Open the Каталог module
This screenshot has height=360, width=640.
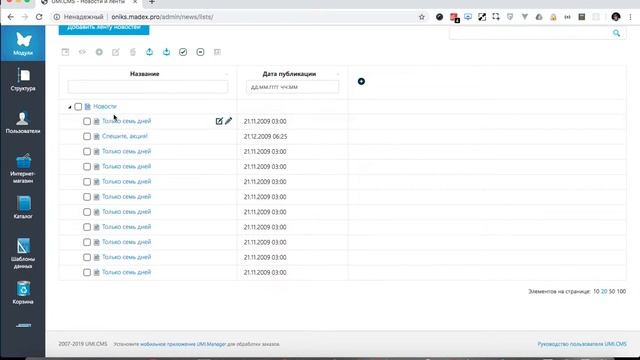(23, 207)
